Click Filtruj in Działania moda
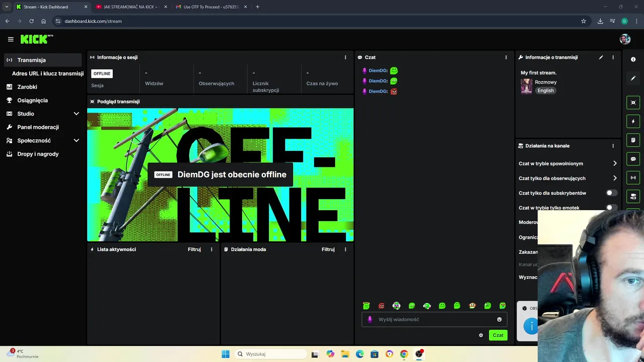 tap(328, 249)
